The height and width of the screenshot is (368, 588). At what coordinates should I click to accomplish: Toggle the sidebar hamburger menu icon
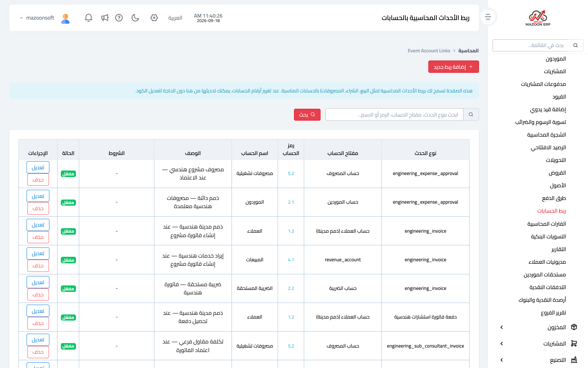488,17
